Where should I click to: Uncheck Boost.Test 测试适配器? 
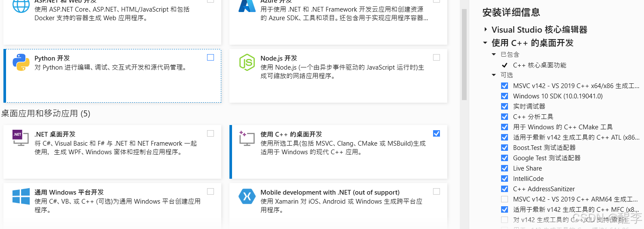[x=505, y=148]
